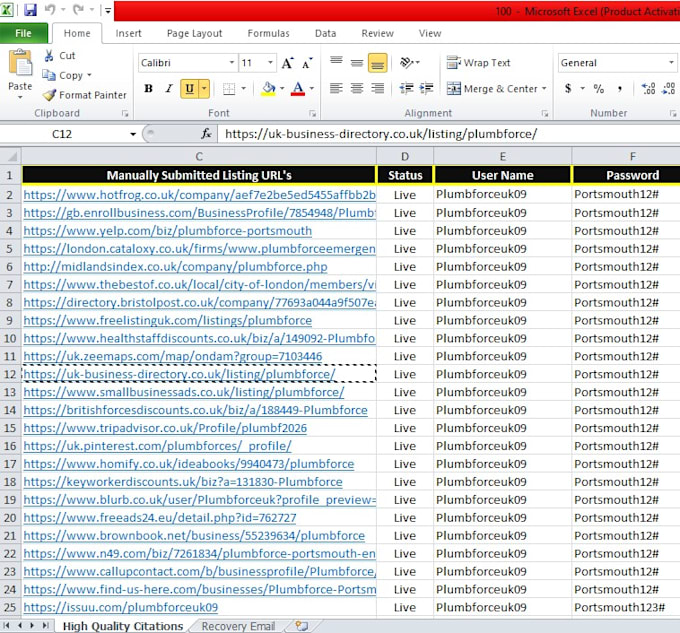Viewport: 680px width, 633px height.
Task: Toggle Underline formatting
Action: click(190, 89)
